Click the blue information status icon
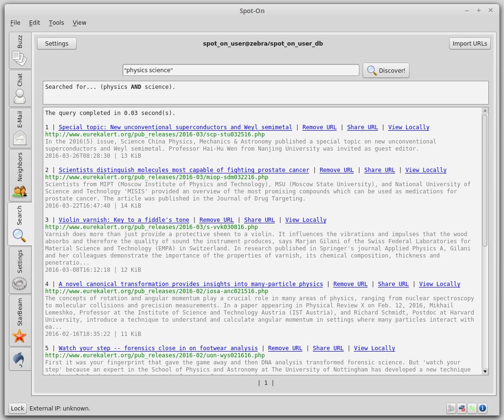The height and width of the screenshot is (420, 504). tap(483, 408)
